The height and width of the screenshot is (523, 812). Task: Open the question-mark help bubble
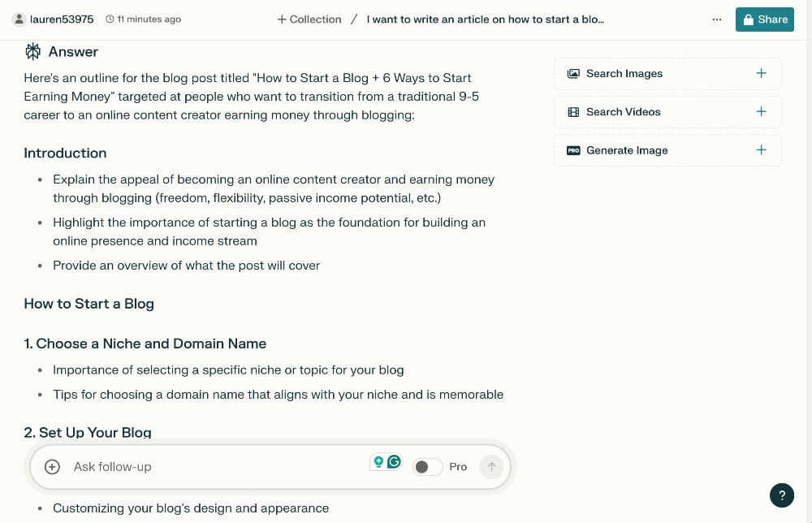[782, 495]
